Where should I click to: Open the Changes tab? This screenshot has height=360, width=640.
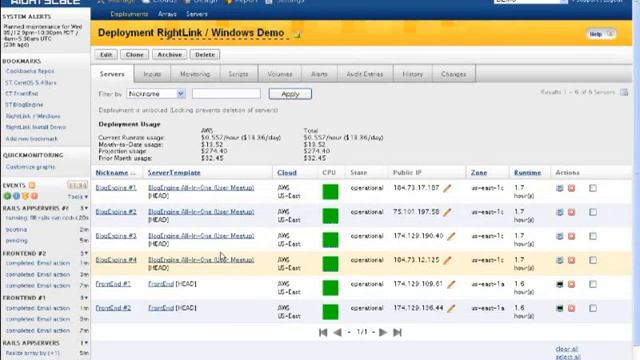tap(454, 74)
